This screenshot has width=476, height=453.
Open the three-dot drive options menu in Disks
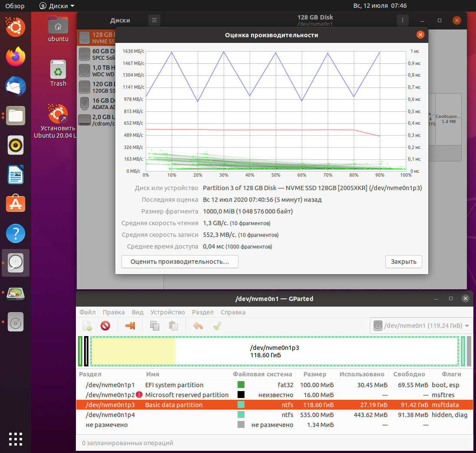point(403,20)
